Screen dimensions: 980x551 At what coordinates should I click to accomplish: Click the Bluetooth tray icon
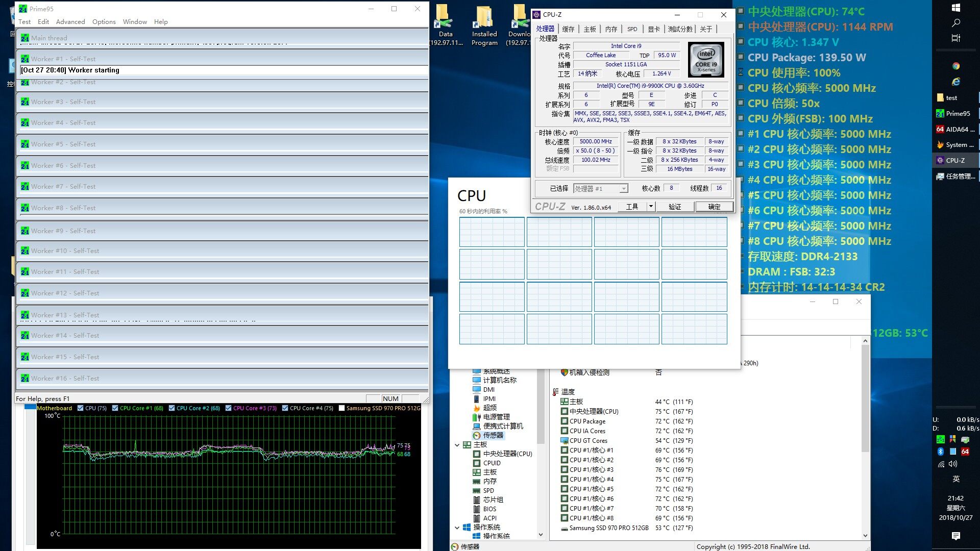coord(941,452)
